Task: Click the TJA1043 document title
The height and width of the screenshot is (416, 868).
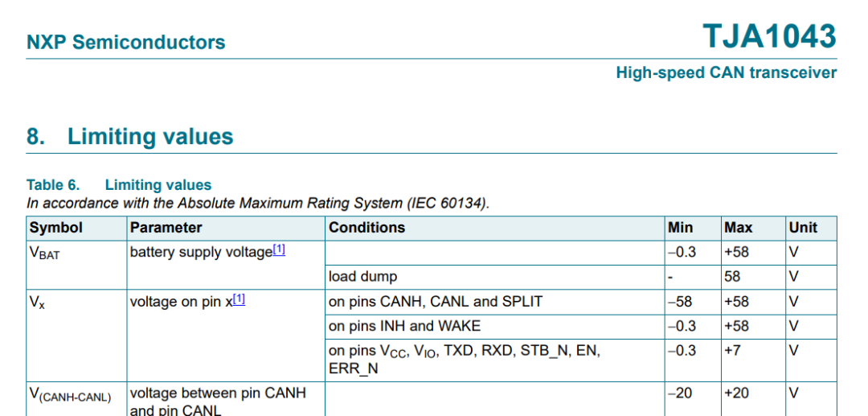Action: pos(769,36)
